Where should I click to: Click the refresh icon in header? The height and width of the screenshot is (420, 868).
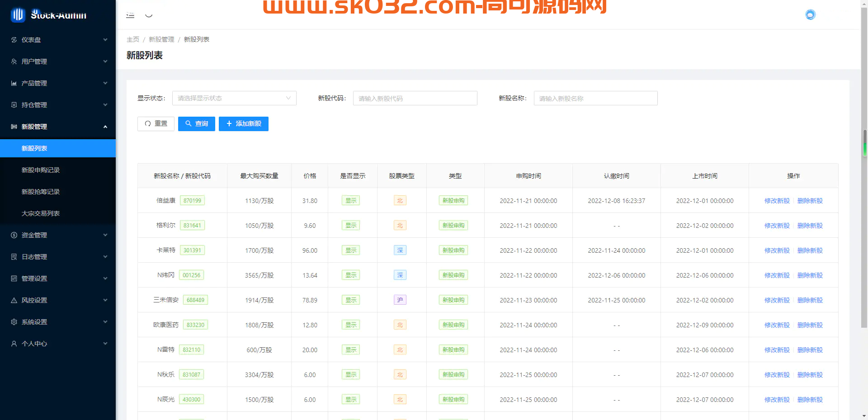(149, 15)
